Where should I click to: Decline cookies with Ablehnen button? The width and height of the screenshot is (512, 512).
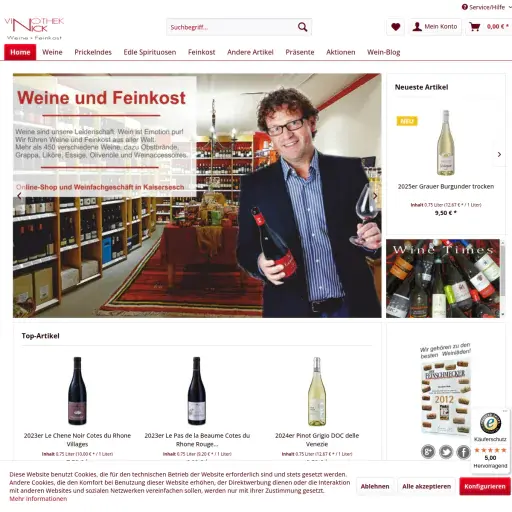point(375,486)
